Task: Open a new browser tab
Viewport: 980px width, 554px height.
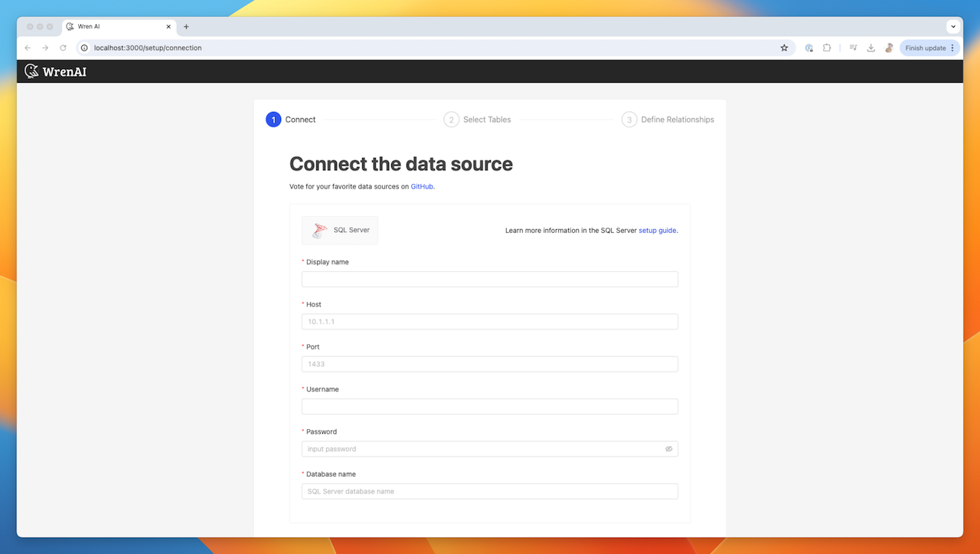Action: click(186, 26)
